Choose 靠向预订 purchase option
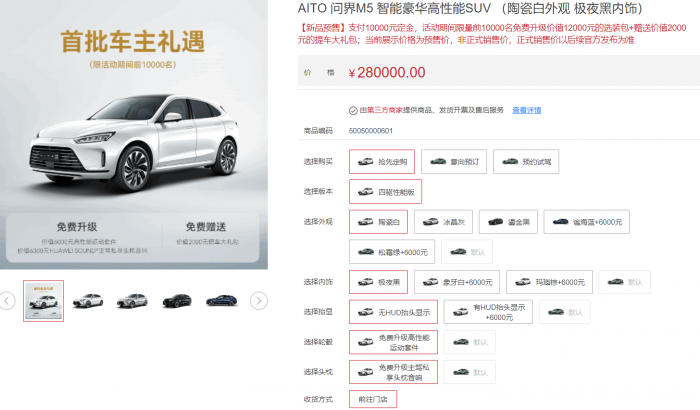Image resolution: width=700 pixels, height=410 pixels. (x=454, y=162)
